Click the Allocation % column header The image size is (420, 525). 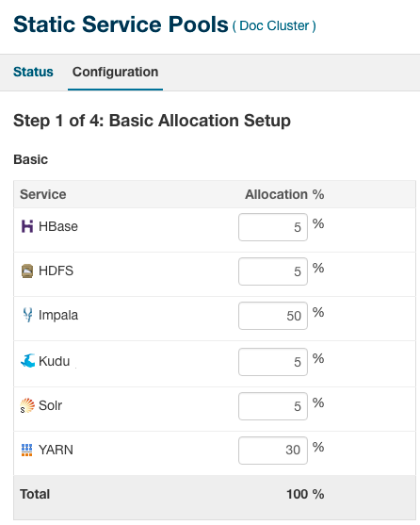click(284, 194)
